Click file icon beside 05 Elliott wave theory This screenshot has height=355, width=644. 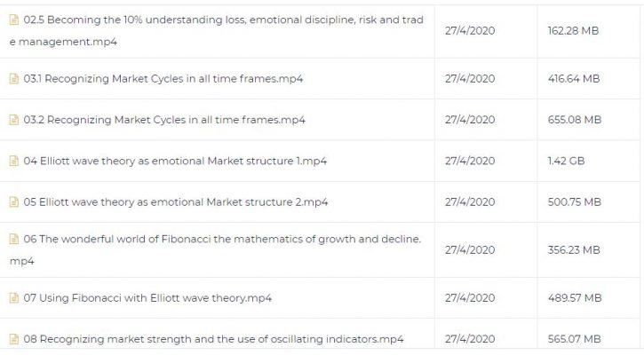[x=14, y=202]
